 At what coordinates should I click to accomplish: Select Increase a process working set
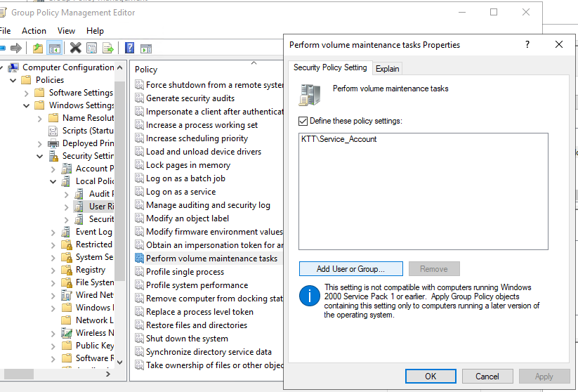coord(202,125)
